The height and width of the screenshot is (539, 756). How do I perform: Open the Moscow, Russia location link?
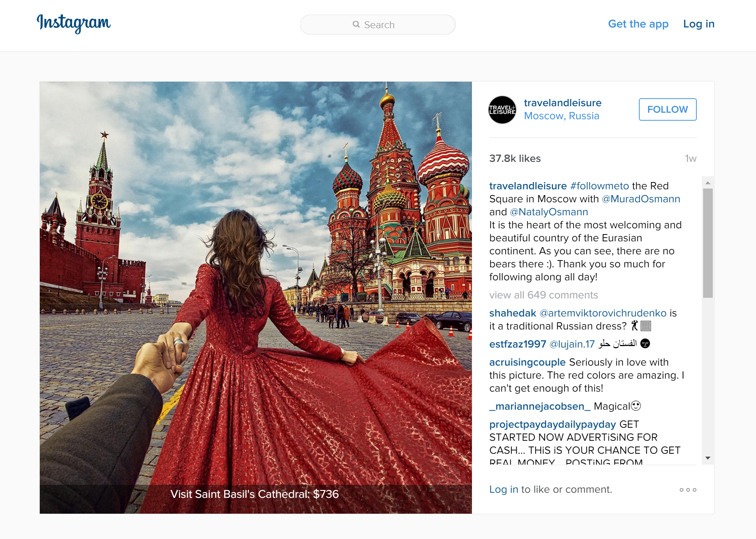click(x=561, y=116)
